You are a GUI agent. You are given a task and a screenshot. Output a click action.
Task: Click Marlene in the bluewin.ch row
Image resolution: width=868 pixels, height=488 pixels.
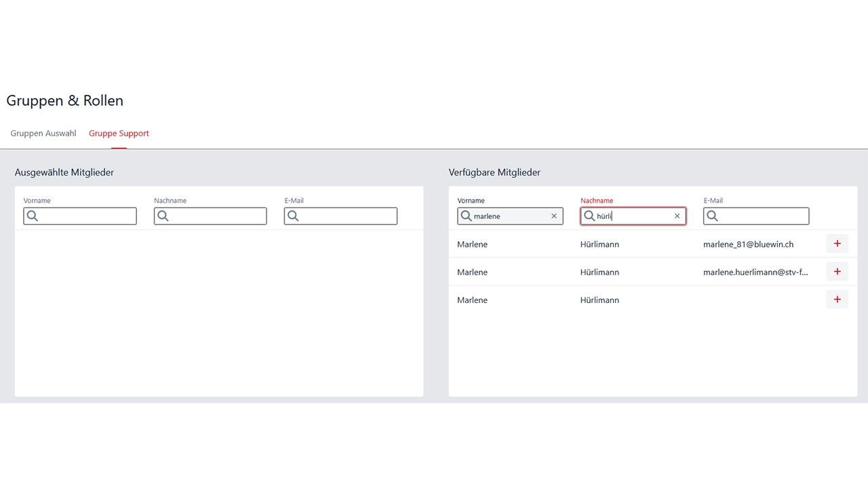pyautogui.click(x=472, y=244)
